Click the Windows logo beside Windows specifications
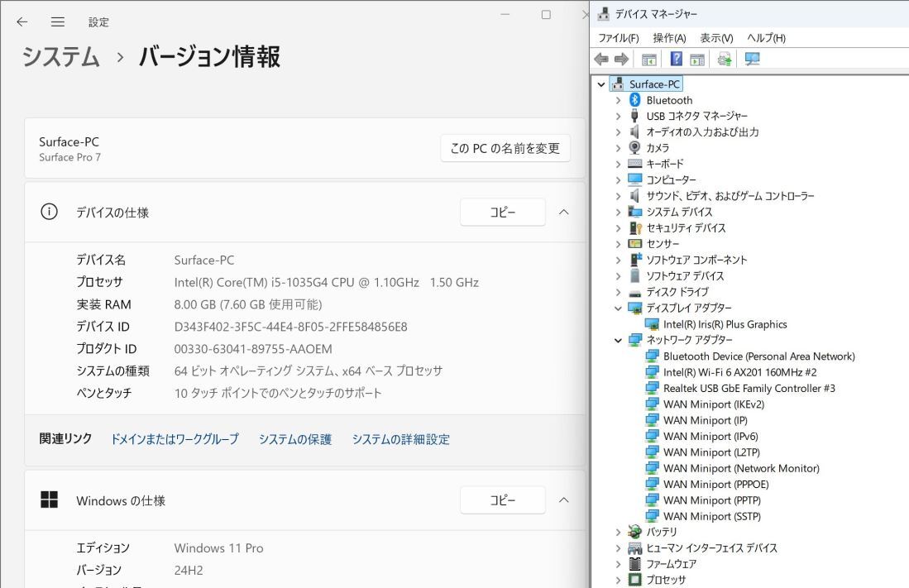The width and height of the screenshot is (909, 588). click(x=50, y=500)
